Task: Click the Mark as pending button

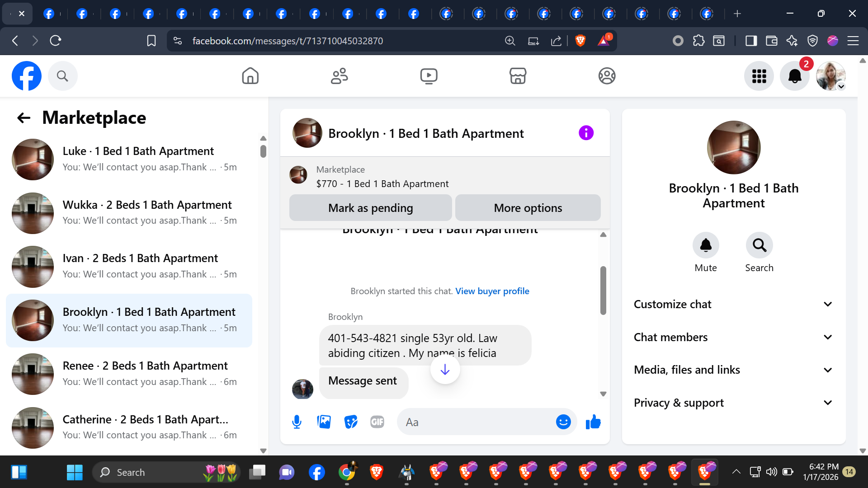Action: pyautogui.click(x=370, y=208)
